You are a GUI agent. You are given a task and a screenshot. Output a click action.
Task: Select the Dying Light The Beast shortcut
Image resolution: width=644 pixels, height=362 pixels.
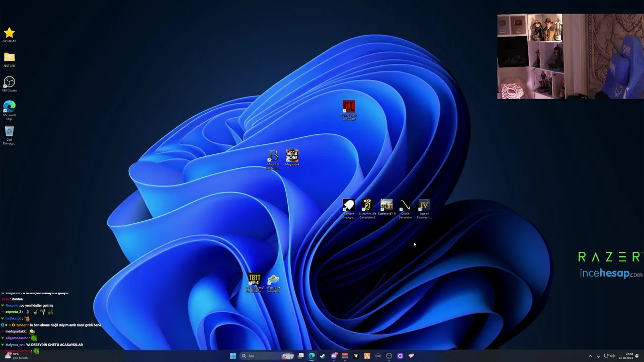(x=349, y=110)
